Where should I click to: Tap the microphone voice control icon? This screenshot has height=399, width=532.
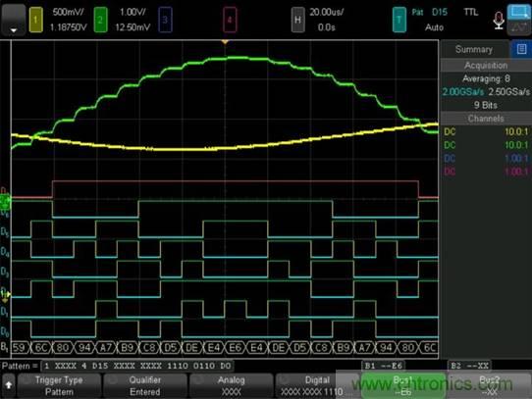(x=499, y=21)
